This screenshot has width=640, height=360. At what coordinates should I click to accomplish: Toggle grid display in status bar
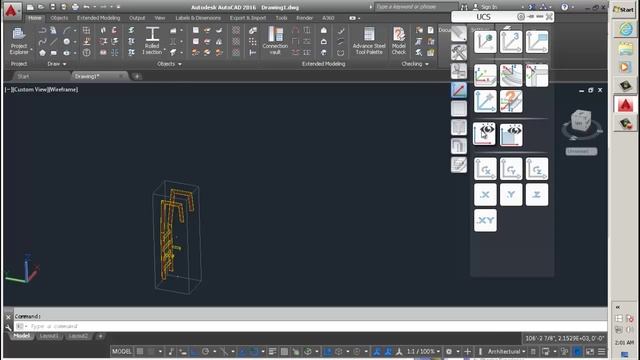click(x=140, y=351)
